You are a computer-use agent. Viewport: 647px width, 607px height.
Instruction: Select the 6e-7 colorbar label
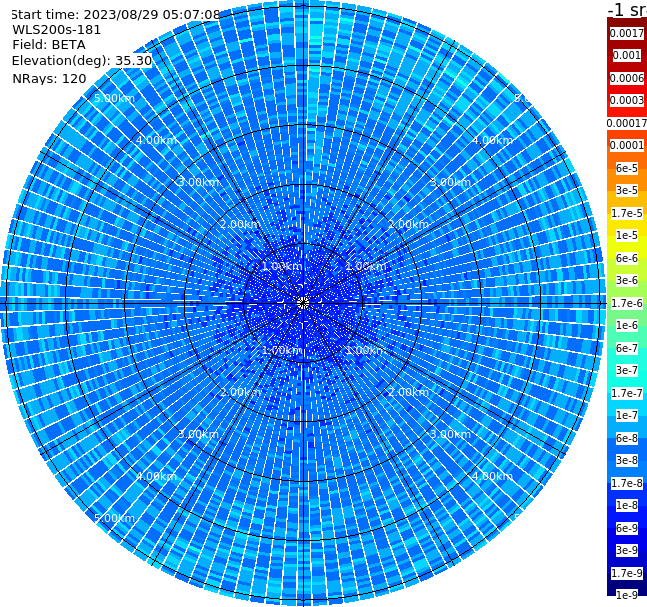click(627, 348)
